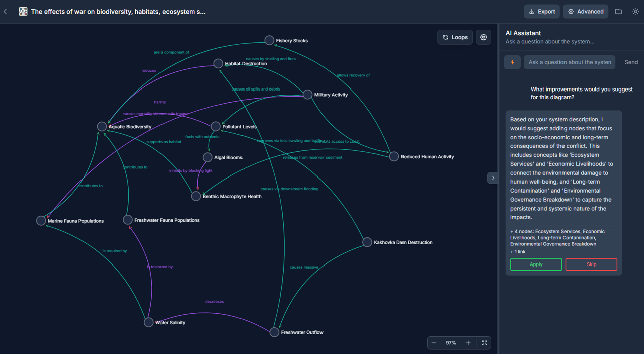
Task: Select the Freshwater Fauna Populations node
Action: (x=128, y=220)
